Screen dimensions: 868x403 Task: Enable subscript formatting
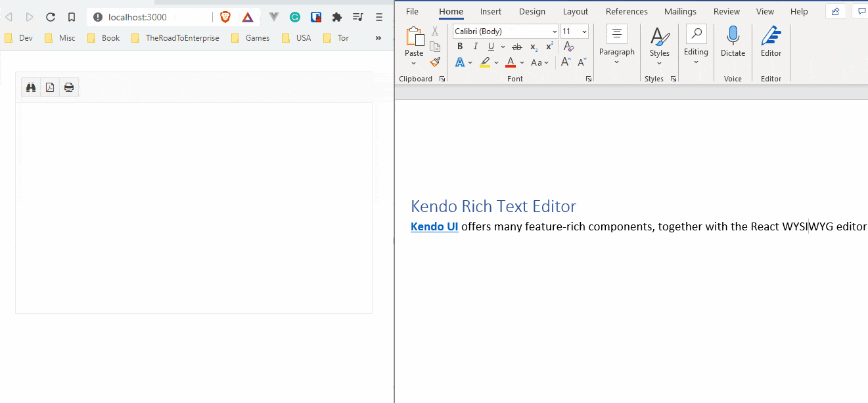pos(533,46)
